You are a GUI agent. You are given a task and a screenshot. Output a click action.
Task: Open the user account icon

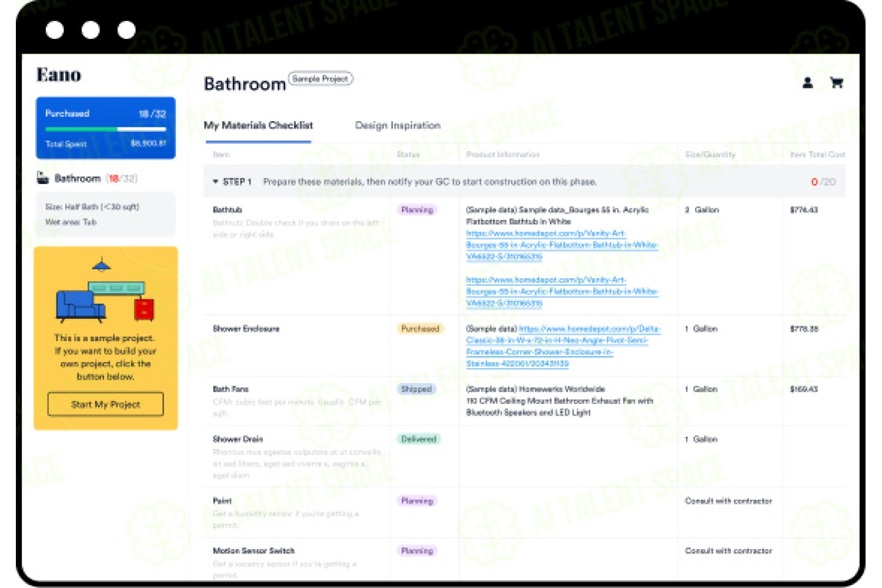coord(807,83)
